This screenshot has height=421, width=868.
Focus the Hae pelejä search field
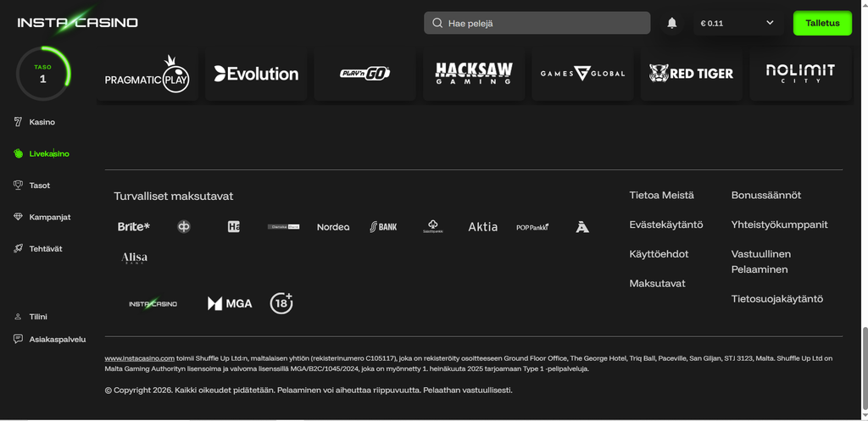537,23
